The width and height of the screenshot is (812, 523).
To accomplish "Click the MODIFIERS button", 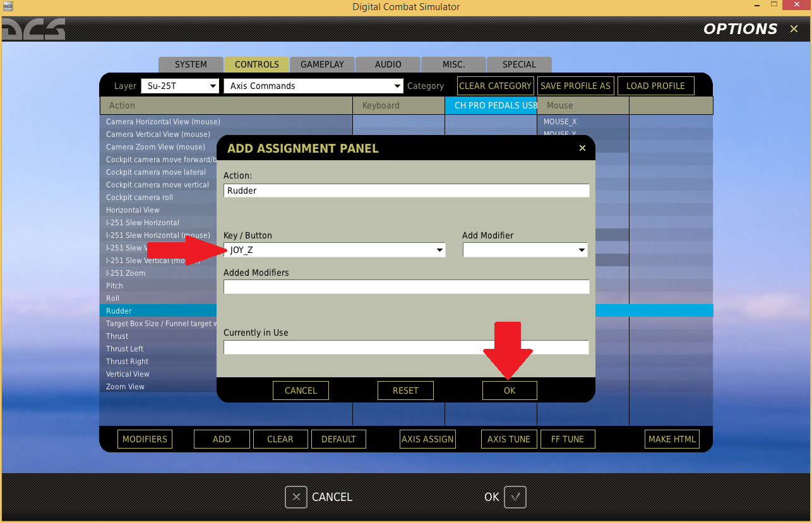I will [x=145, y=439].
